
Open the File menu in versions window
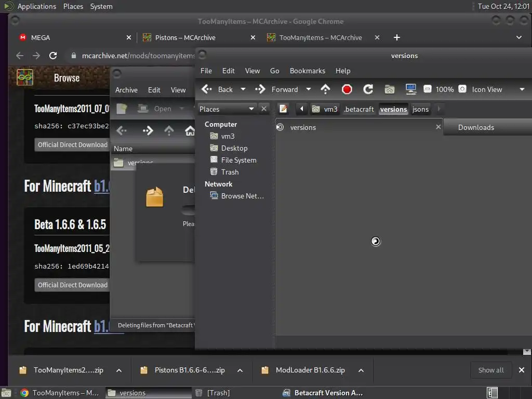(206, 71)
